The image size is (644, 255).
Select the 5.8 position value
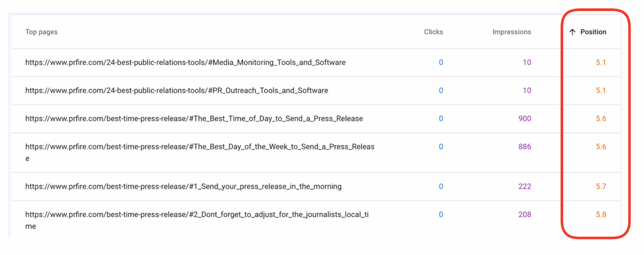coord(601,214)
